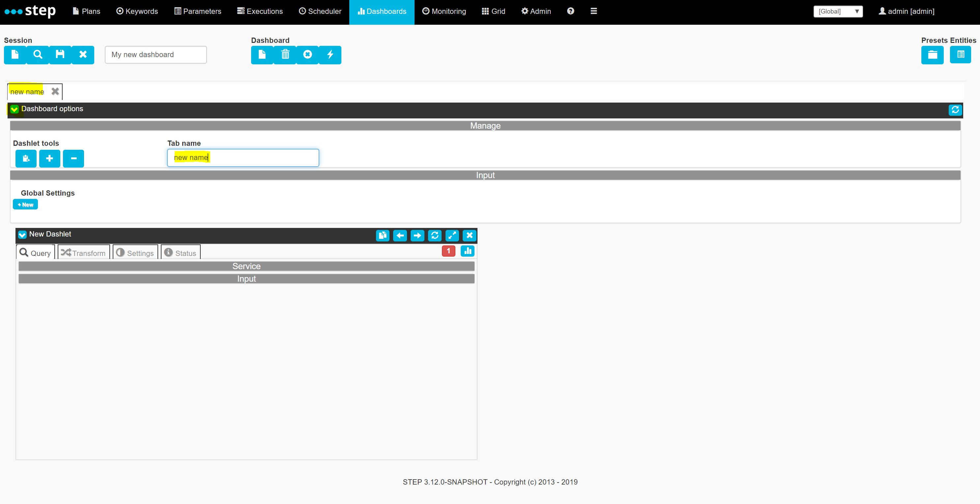The width and height of the screenshot is (980, 504).
Task: Copy the New Dashlet with the copy icon
Action: click(383, 236)
